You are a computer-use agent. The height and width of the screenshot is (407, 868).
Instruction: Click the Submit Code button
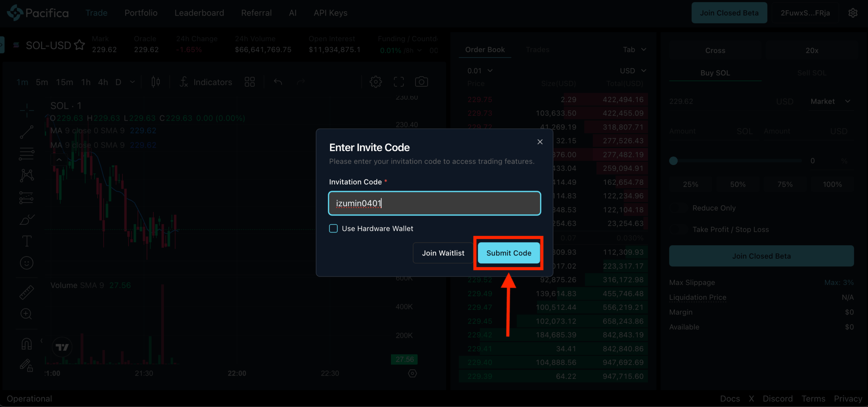508,253
